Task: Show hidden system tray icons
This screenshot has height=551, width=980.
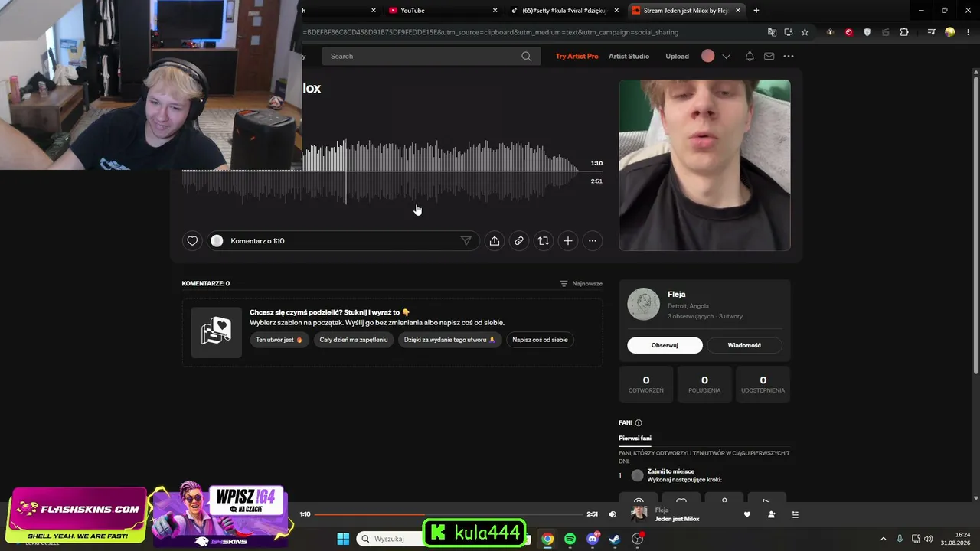Action: (883, 539)
